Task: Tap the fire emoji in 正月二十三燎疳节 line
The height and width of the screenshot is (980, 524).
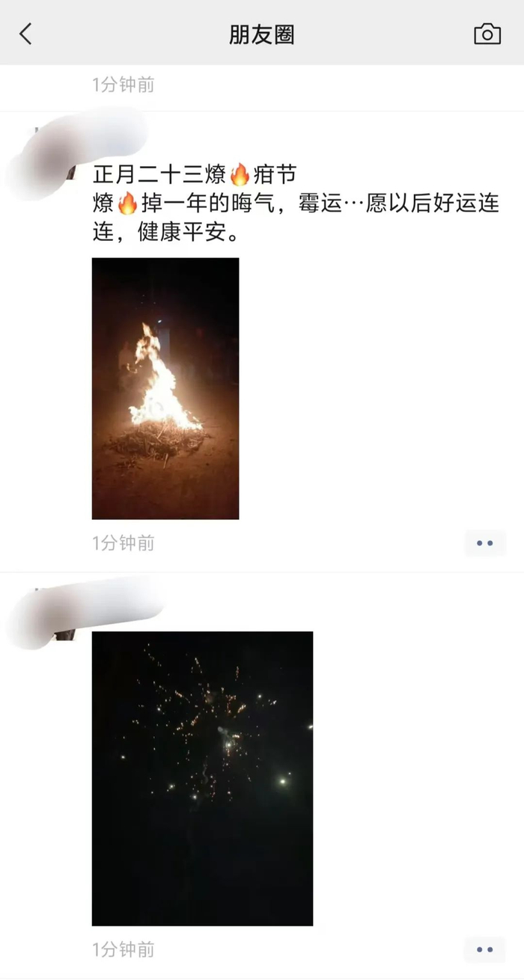Action: point(240,175)
